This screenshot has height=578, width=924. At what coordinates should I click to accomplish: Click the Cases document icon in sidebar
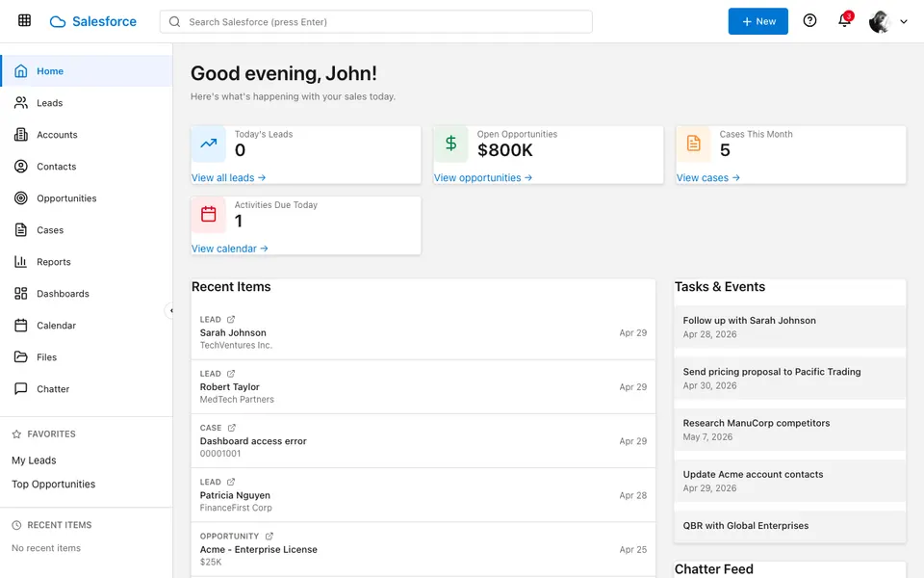click(x=20, y=230)
